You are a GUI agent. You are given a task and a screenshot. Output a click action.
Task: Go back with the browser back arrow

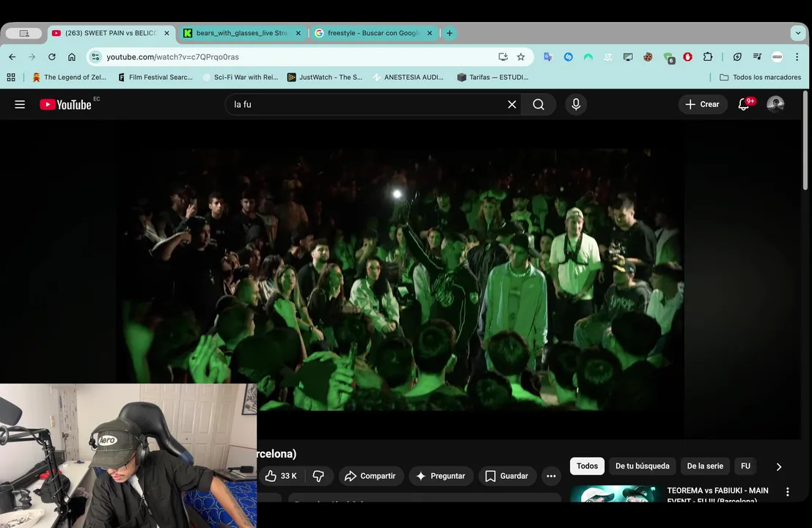pyautogui.click(x=12, y=57)
